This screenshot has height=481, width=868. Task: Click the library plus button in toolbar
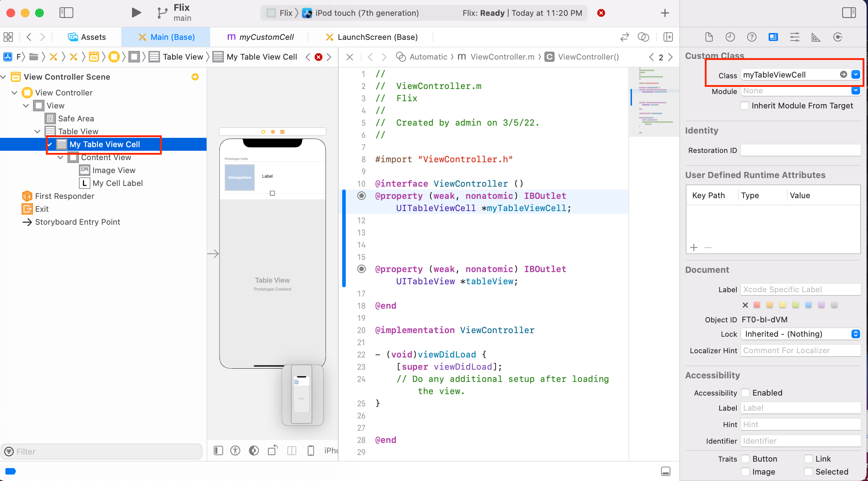pos(665,13)
